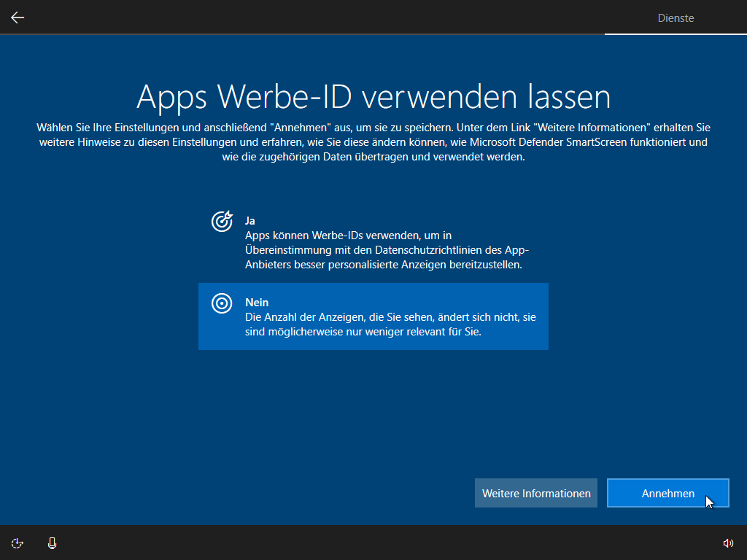Select the "Ja" option label
The height and width of the screenshot is (560, 747).
250,220
